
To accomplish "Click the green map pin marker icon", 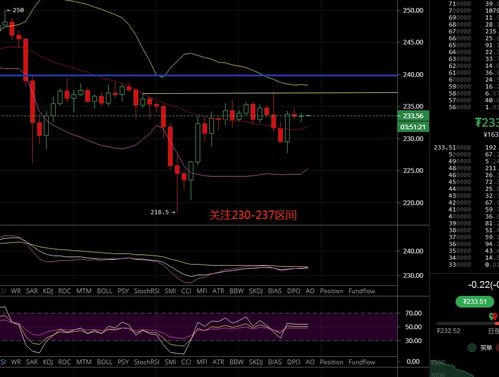I will tap(492, 316).
